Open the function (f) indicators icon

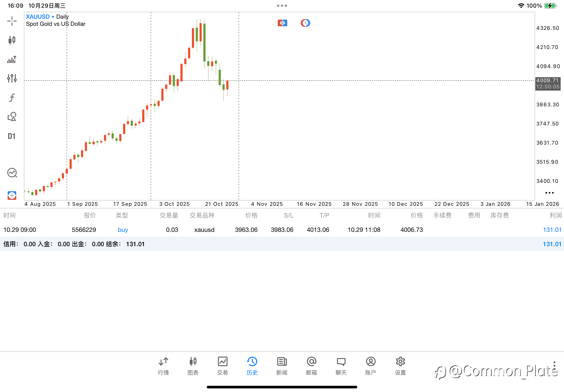[x=12, y=98]
